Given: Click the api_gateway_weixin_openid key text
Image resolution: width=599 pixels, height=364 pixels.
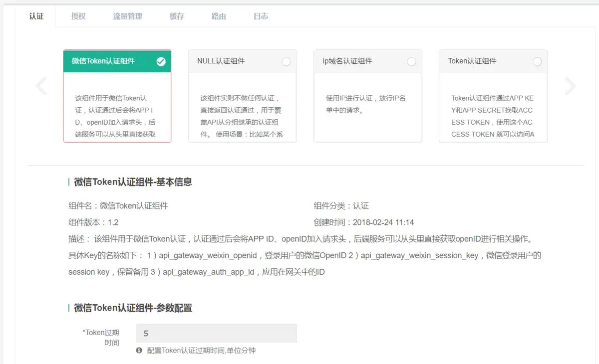Looking at the screenshot, I should tap(209, 255).
